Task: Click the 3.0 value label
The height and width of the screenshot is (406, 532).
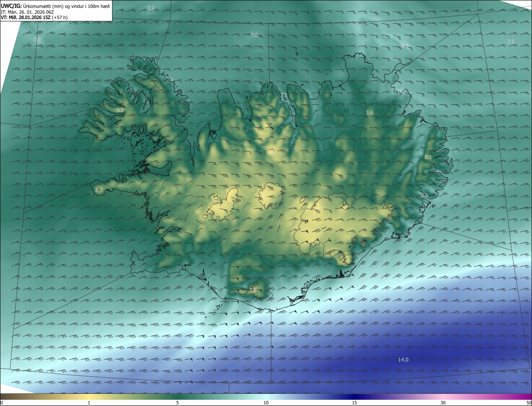Action: [120, 110]
